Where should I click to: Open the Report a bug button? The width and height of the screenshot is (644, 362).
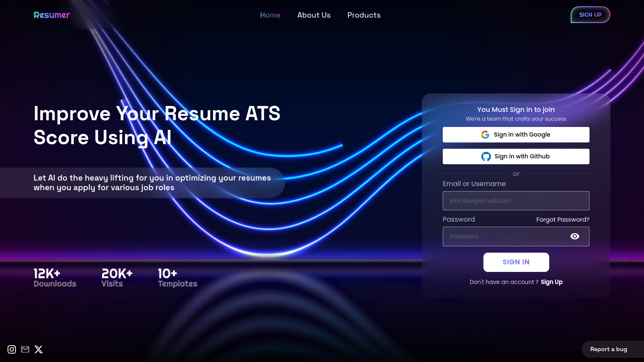coord(608,349)
